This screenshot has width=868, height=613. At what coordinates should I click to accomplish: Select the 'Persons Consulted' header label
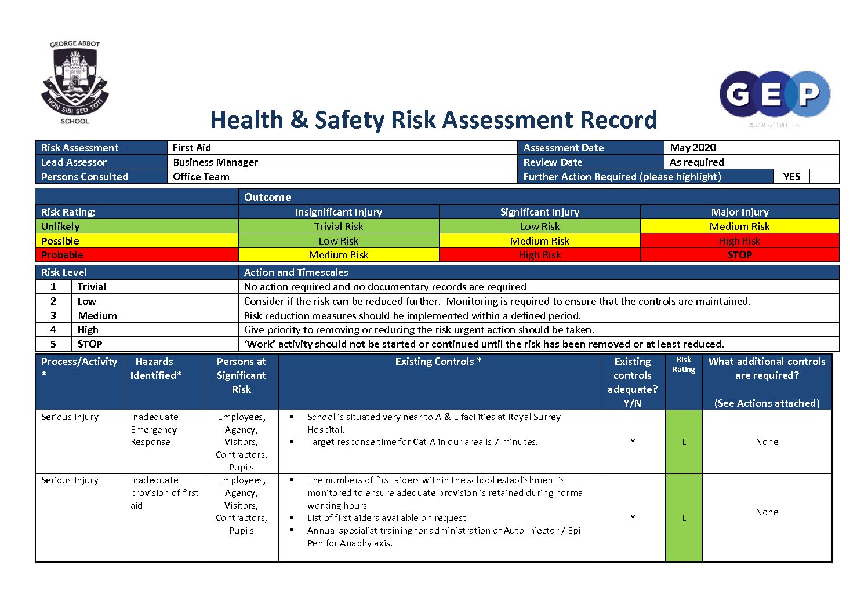(x=84, y=177)
